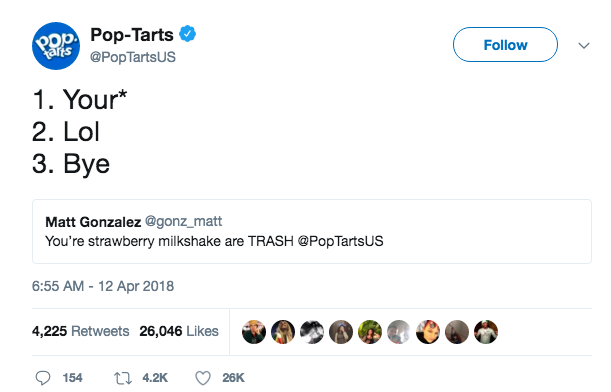Follow the Pop-Tarts account

click(505, 45)
